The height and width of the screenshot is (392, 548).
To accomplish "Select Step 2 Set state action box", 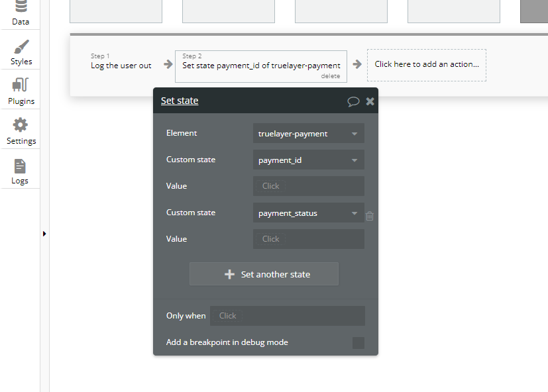I will (261, 66).
